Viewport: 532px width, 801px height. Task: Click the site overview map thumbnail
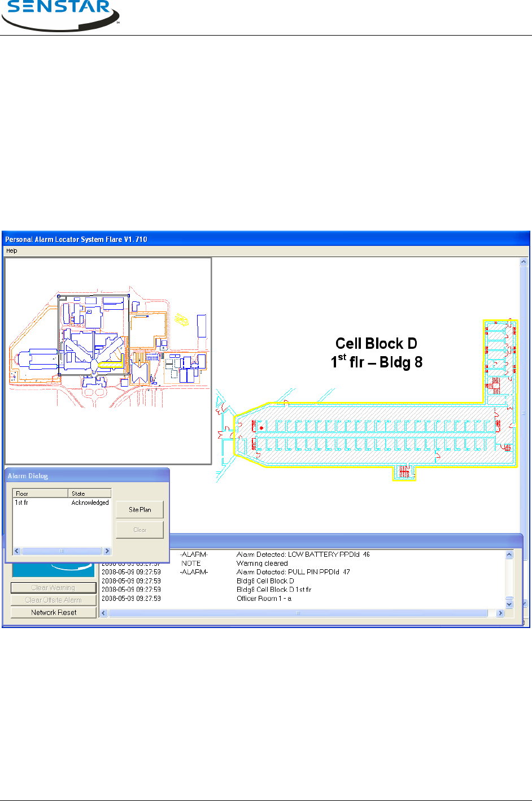pos(108,361)
